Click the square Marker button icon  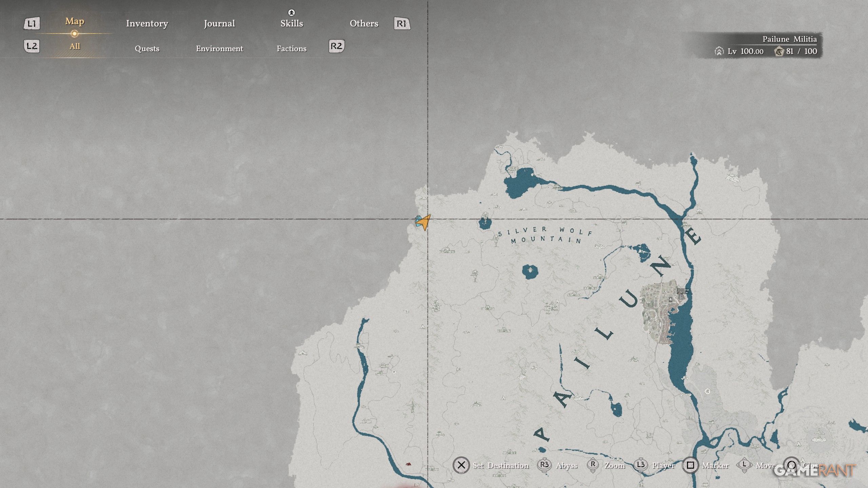[690, 465]
